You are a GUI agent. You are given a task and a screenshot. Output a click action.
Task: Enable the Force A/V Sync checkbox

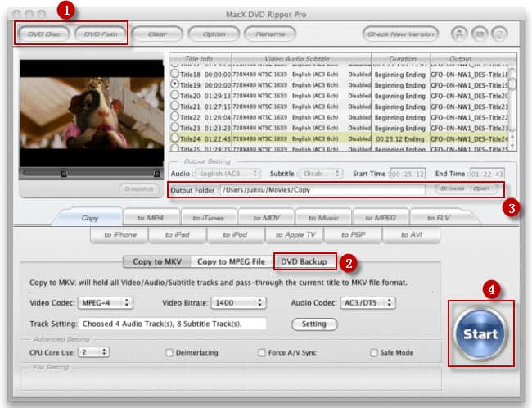click(x=262, y=352)
